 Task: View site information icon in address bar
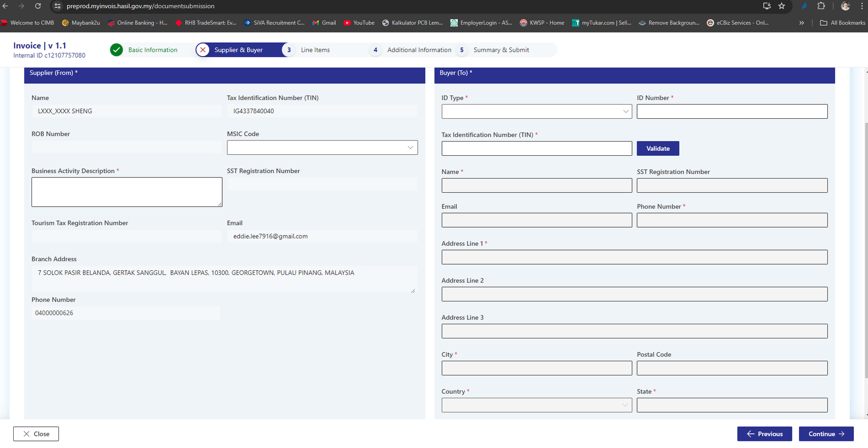pos(57,6)
